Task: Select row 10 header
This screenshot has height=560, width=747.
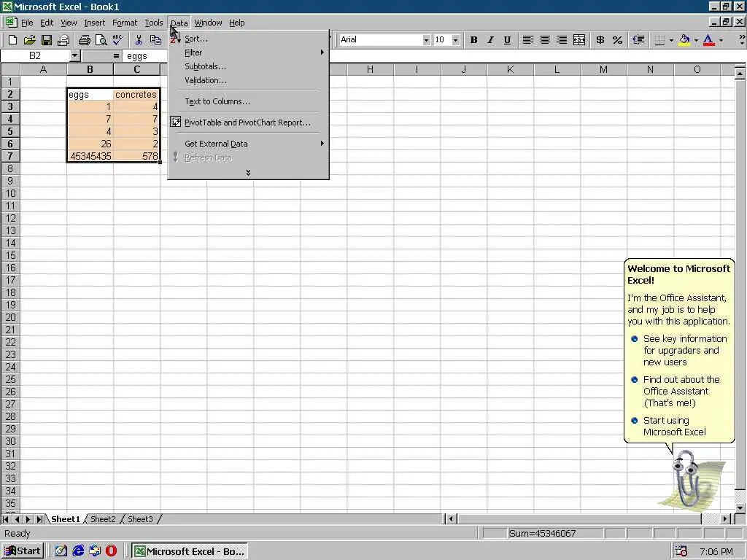Action: [x=10, y=193]
